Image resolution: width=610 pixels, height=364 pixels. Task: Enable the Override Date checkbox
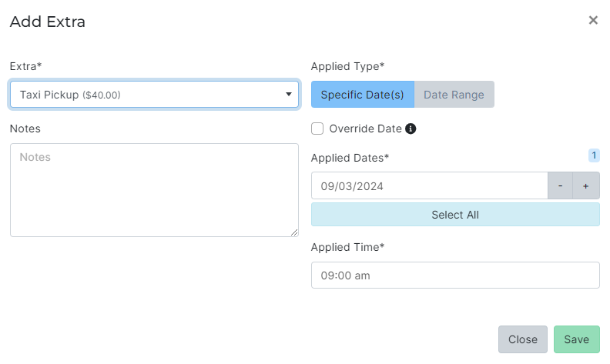click(317, 129)
